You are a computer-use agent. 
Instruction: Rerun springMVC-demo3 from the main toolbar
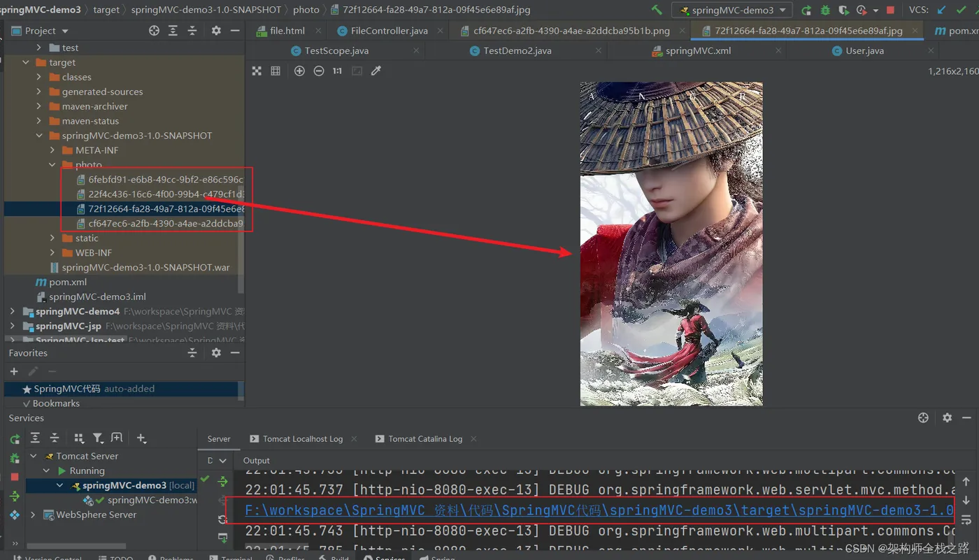806,10
